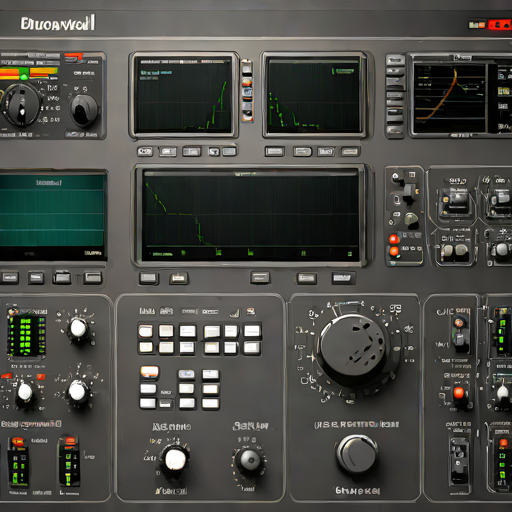The height and width of the screenshot is (512, 512).
Task: Click the left button of the round gray pair, right of the red buttons
Action: tap(447, 250)
